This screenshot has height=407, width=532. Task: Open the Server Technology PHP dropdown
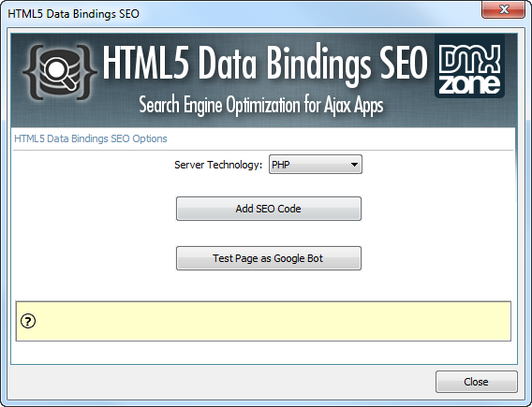(316, 165)
